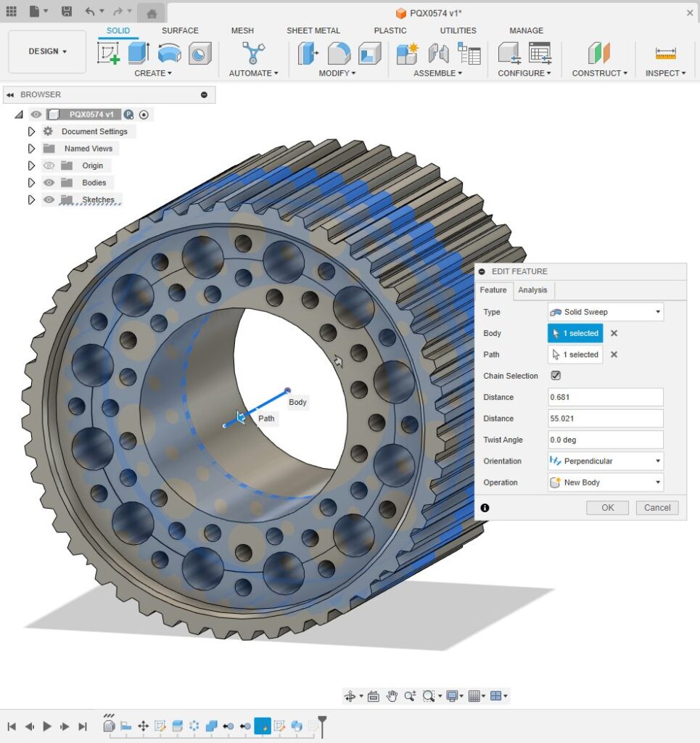Select the Measure tool in the Inspect panel

[x=666, y=52]
